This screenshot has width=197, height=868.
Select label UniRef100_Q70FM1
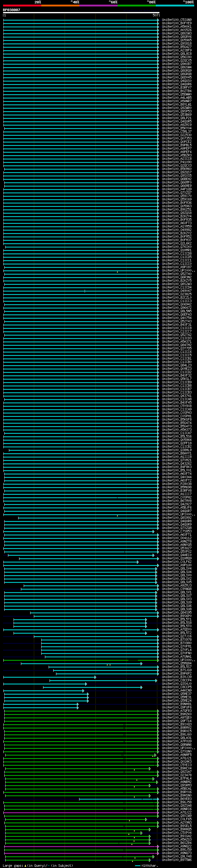tap(177, 647)
